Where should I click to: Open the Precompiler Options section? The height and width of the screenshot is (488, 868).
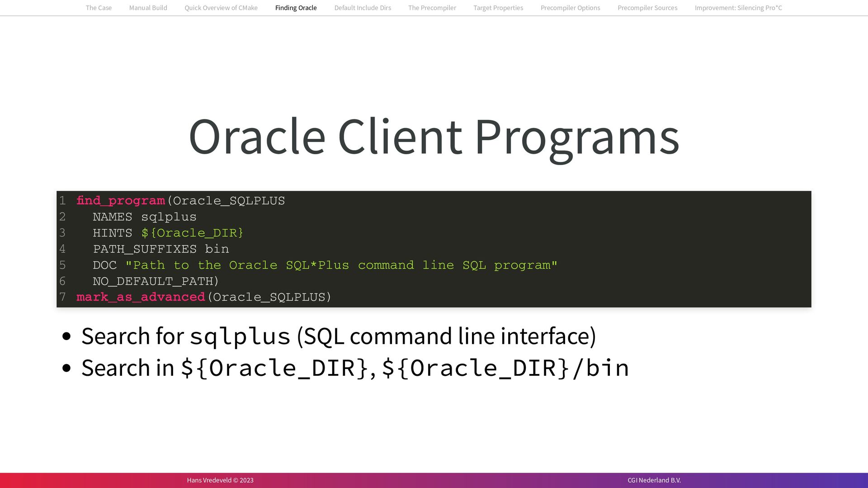pos(570,8)
